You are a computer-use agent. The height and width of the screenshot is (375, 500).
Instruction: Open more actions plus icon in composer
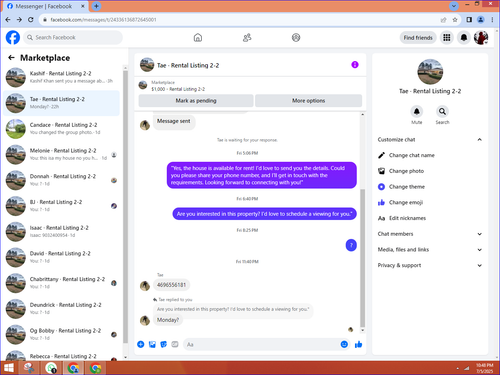[141, 344]
